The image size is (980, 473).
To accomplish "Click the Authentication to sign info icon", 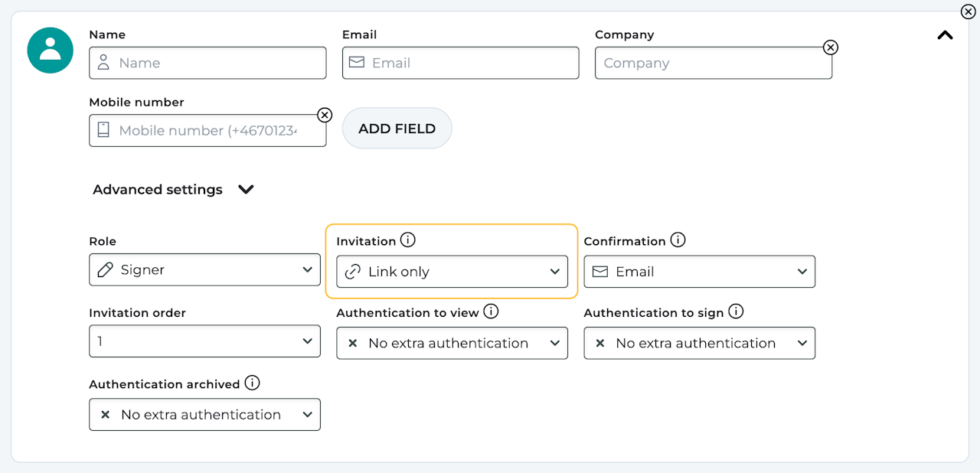I will [736, 312].
